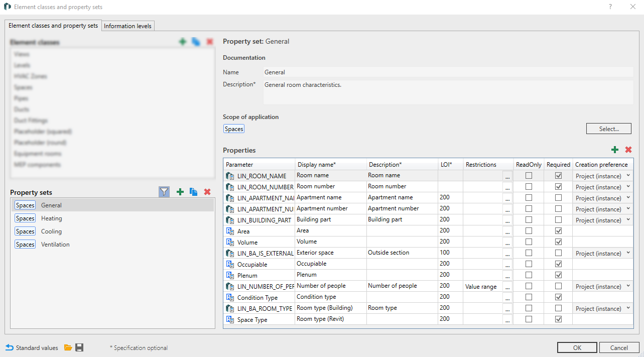
Task: Add a new element class
Action: 183,42
